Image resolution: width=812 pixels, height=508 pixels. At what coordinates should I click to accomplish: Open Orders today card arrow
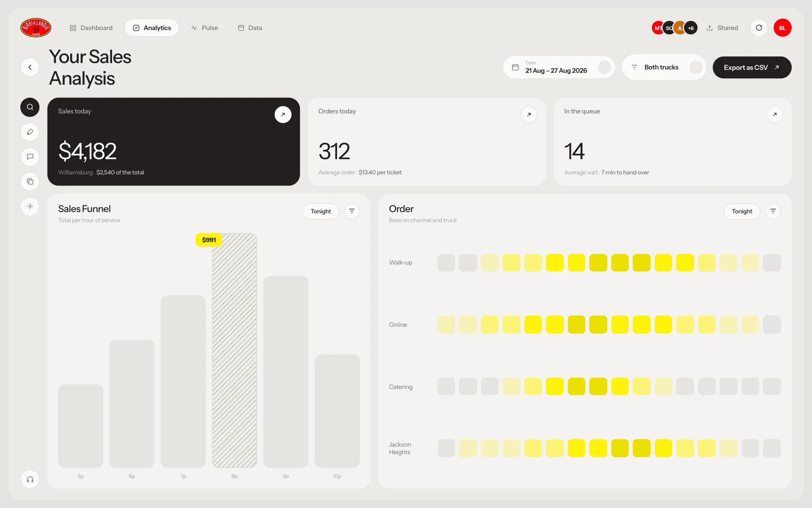(x=529, y=115)
